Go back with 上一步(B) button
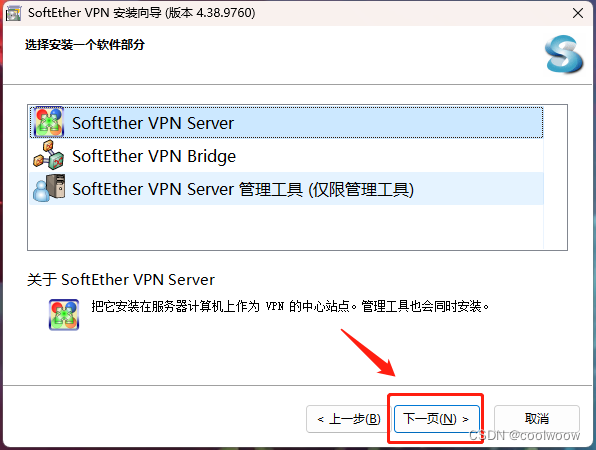Viewport: 596px width, 450px height. [349, 419]
